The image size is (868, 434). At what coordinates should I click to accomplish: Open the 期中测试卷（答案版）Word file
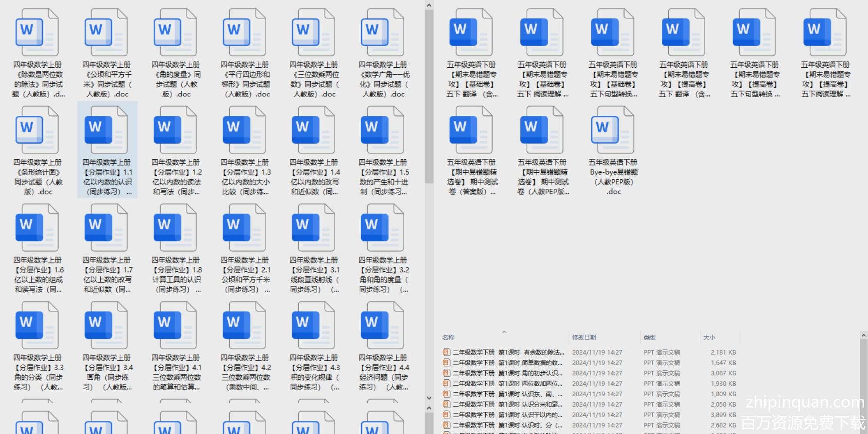471,131
